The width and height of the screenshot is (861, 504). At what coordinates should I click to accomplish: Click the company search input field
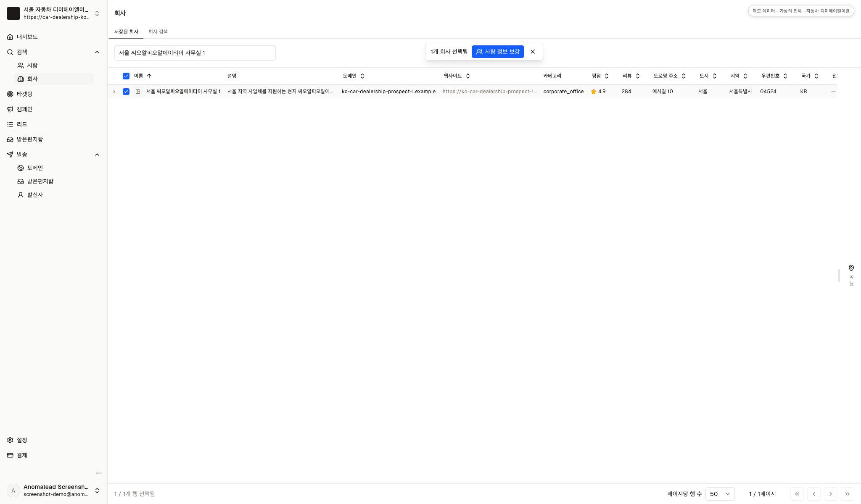[195, 53]
